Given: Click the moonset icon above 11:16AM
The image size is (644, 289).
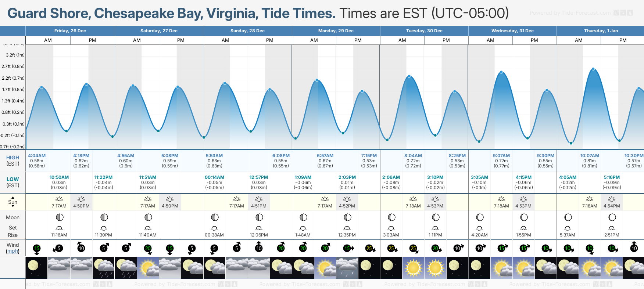Looking at the screenshot, I should click(59, 228).
